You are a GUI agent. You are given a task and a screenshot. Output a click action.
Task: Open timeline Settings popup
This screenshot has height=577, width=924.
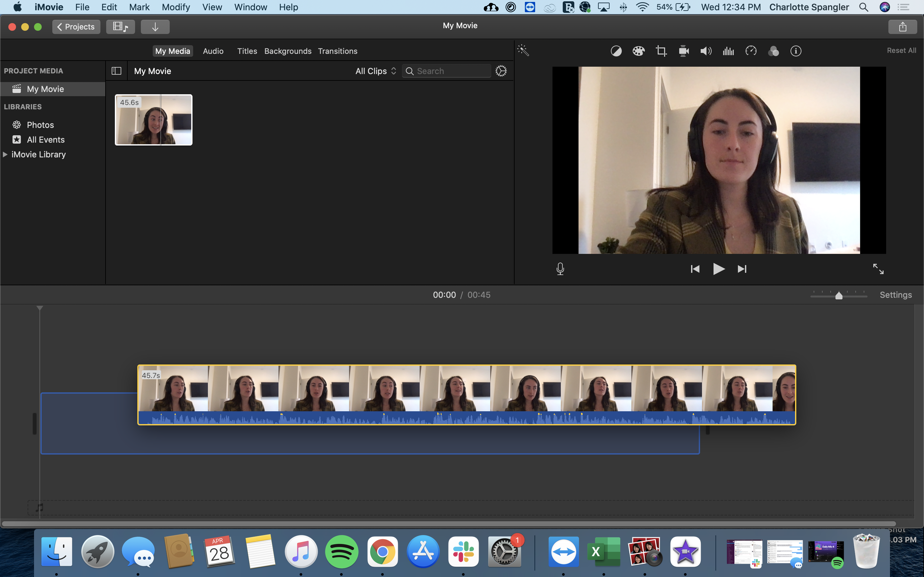tap(895, 295)
